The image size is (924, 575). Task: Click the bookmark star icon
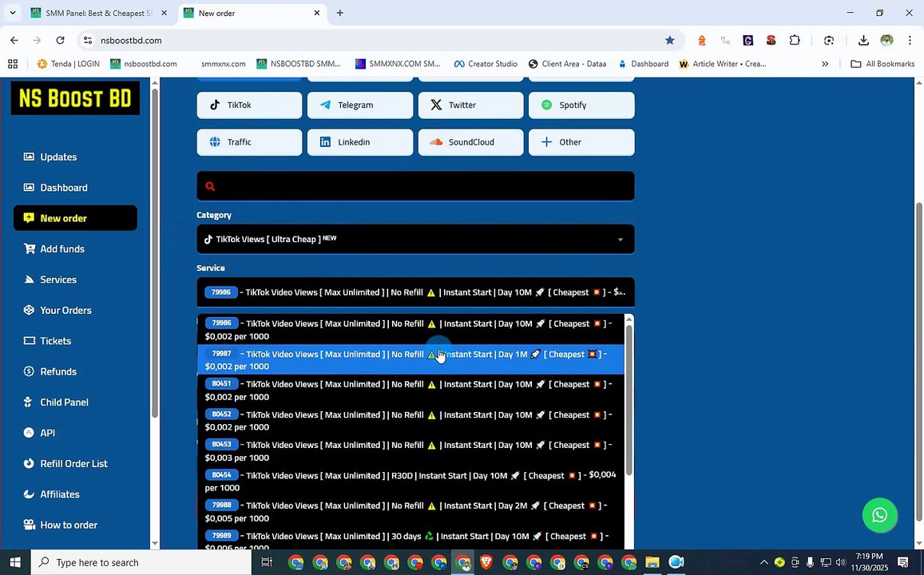click(x=669, y=40)
